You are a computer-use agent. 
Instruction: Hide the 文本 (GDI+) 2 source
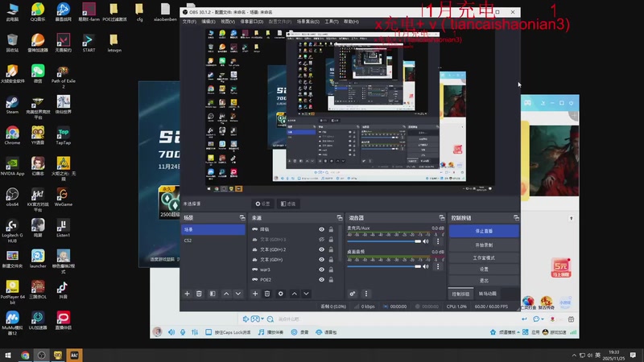(321, 249)
